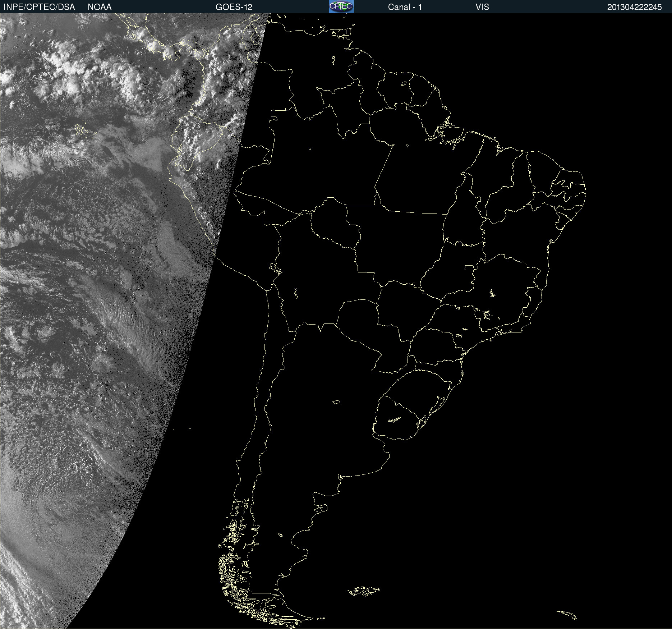Click the Canal - 1 label
The height and width of the screenshot is (629, 672).
(x=405, y=7)
